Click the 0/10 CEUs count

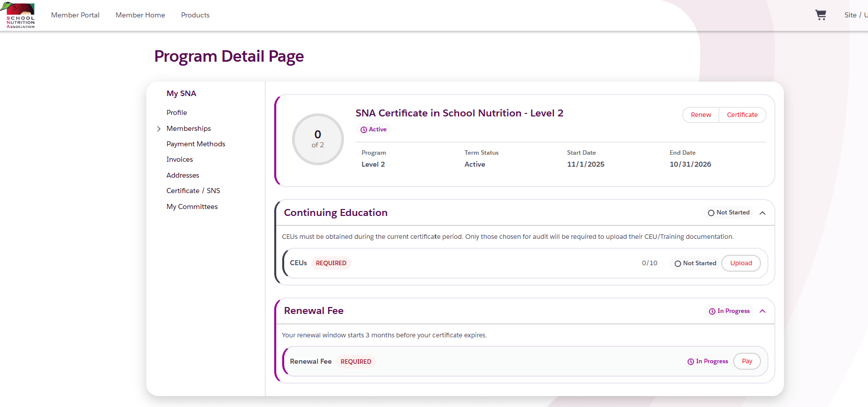pos(650,263)
